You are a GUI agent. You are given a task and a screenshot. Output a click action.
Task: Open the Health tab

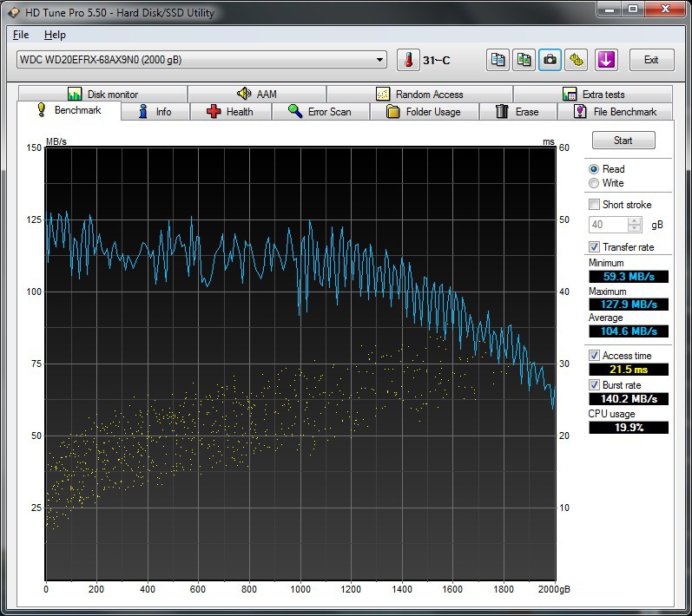(x=230, y=112)
